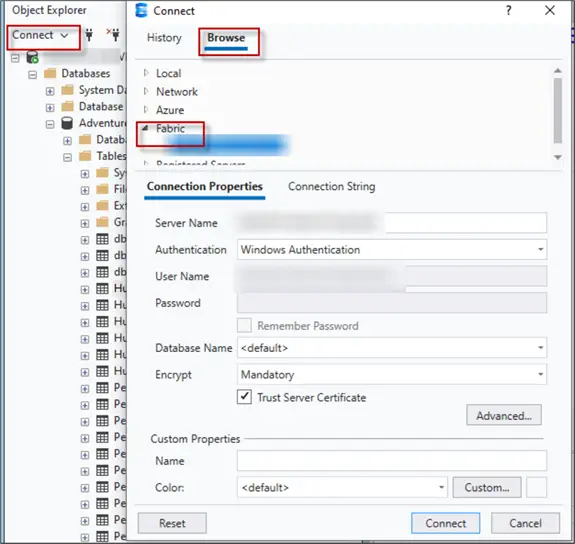Uncheck Trust Server Certificate
Viewport: 575px width, 544px height.
(244, 397)
